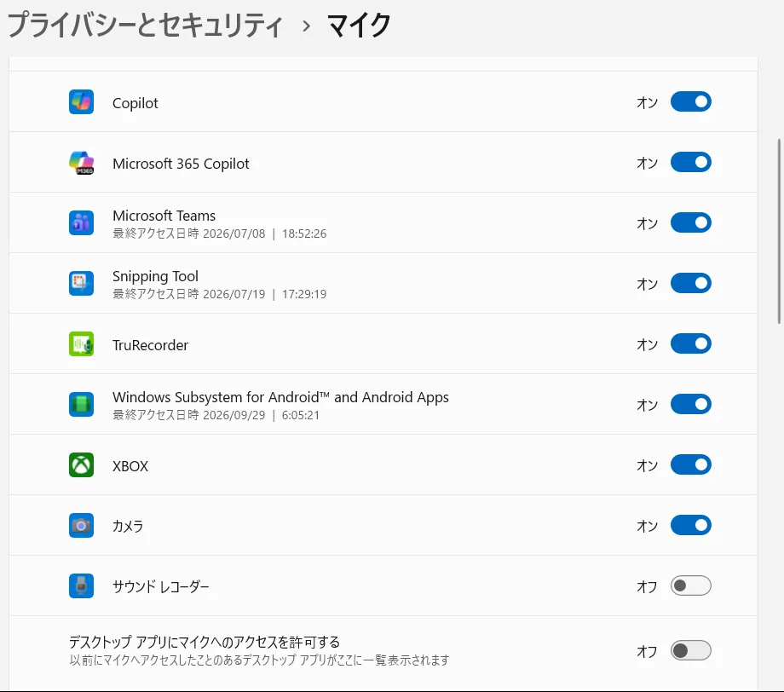This screenshot has height=692, width=784.
Task: Select the カメラ label
Action: pos(128,526)
